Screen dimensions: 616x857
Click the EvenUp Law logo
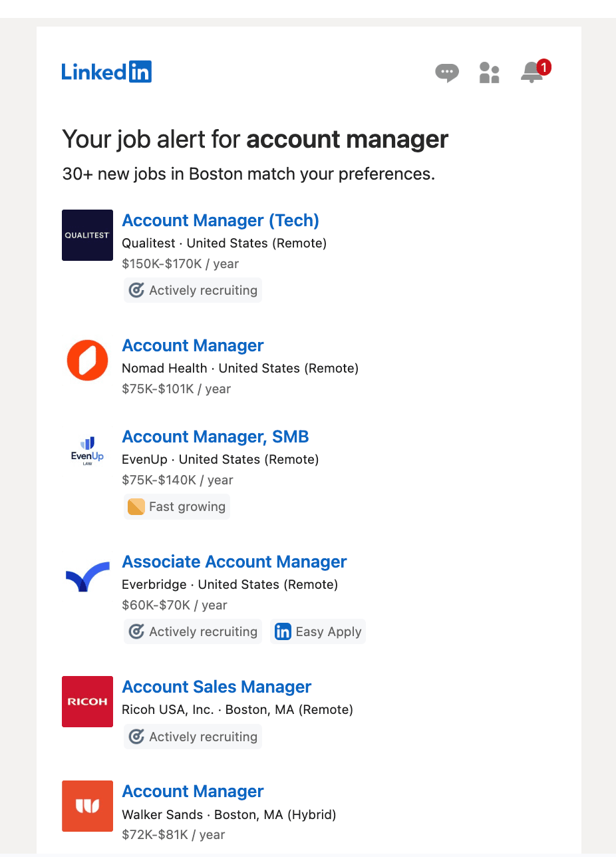point(87,451)
